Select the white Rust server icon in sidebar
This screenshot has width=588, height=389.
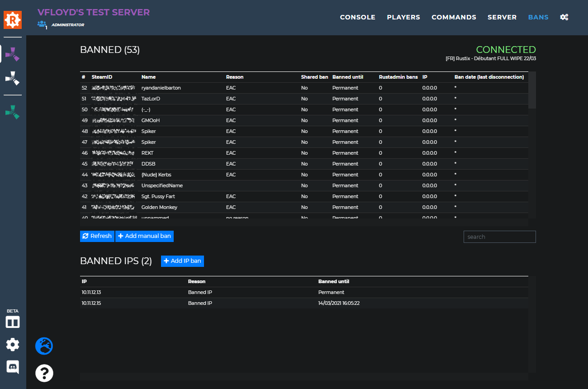(12, 78)
